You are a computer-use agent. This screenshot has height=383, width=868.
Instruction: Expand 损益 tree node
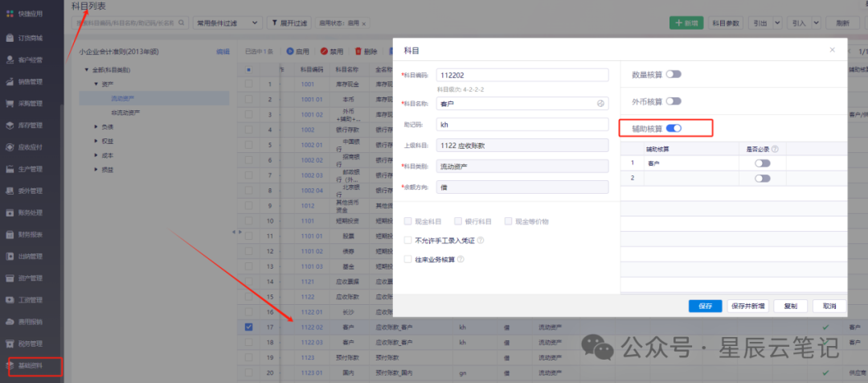pyautogui.click(x=96, y=170)
